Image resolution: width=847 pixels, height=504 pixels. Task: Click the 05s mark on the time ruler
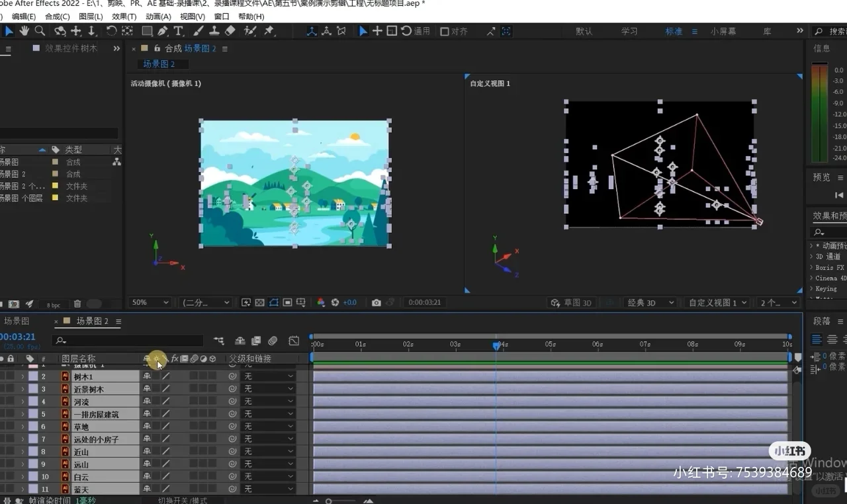[551, 344]
